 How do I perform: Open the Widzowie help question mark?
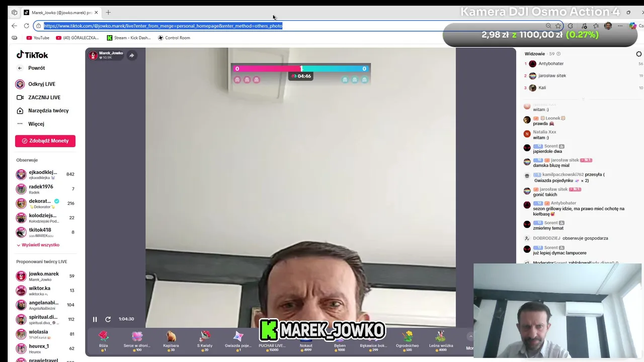click(x=558, y=54)
